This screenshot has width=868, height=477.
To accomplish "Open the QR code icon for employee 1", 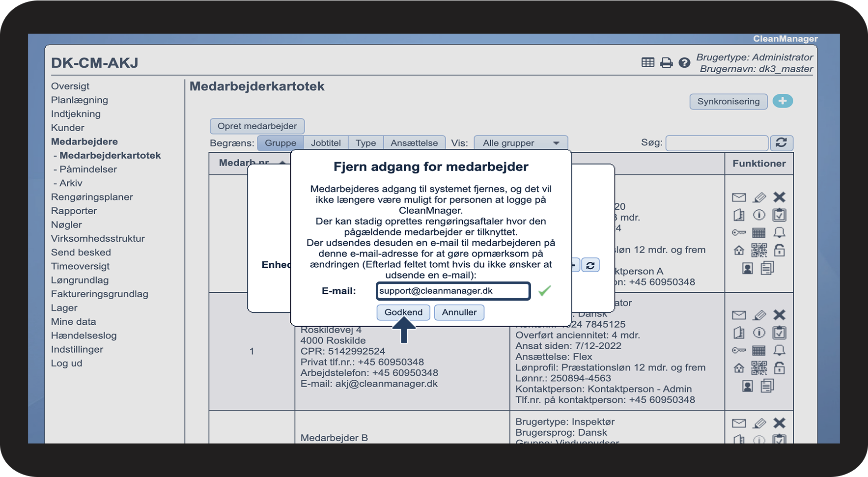I will [759, 368].
